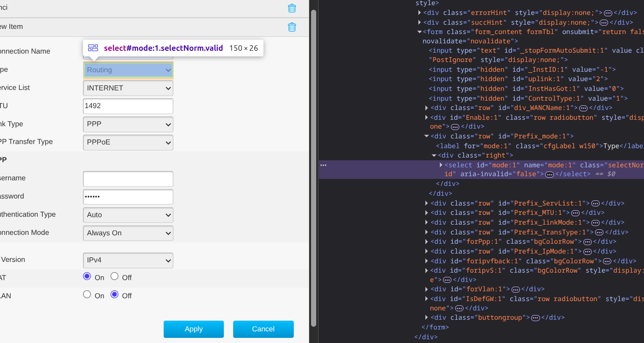Click the trash icon in the top row
The image size is (644, 343).
(292, 8)
